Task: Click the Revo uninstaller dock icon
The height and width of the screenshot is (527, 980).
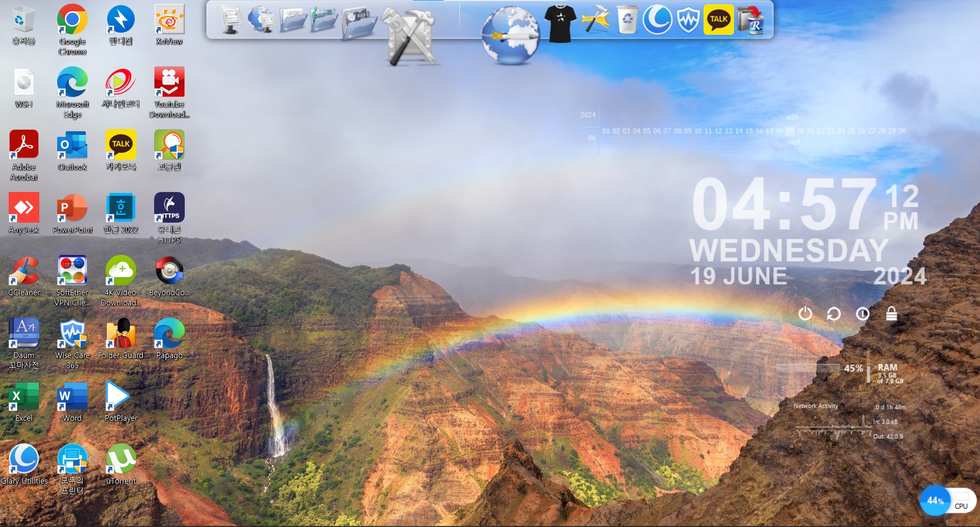Action: (x=750, y=19)
